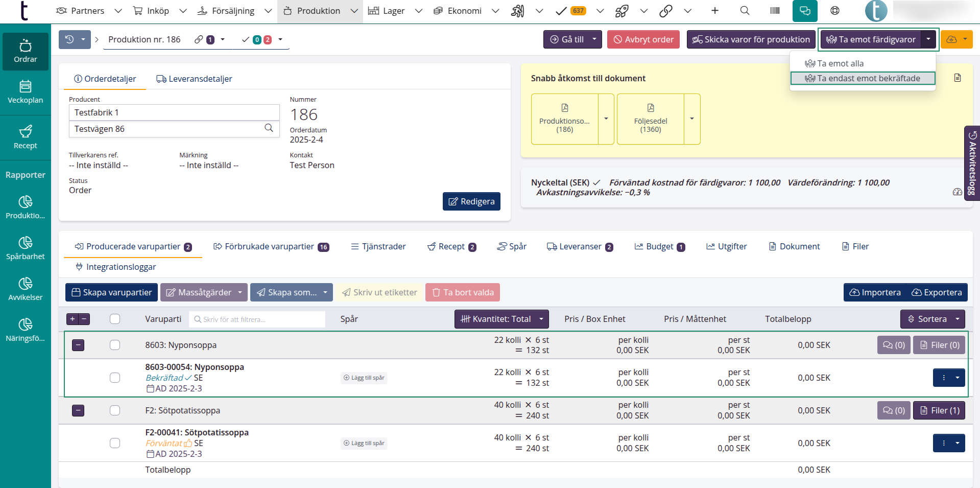Tick the F2-00041 Sötpotatissoppa checkbox
This screenshot has width=980, height=488.
click(115, 443)
